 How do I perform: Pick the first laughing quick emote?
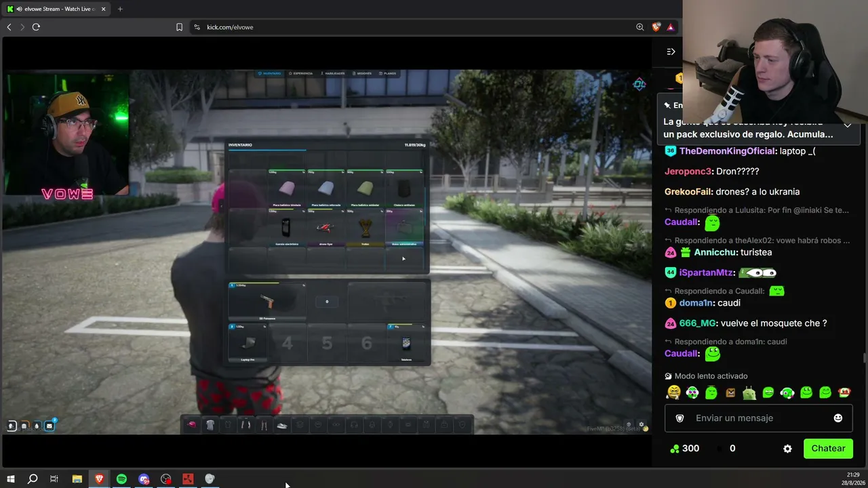click(x=673, y=392)
